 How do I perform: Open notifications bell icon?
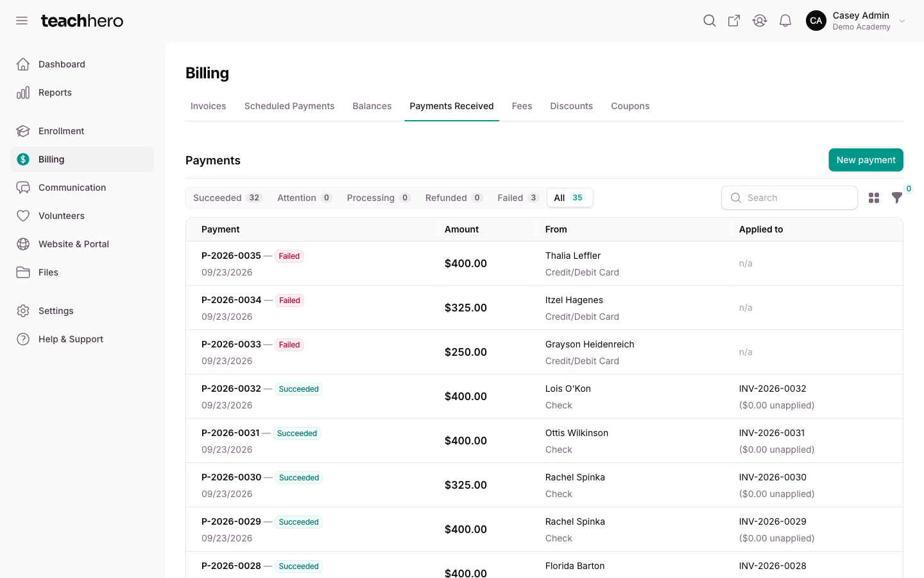tap(785, 21)
